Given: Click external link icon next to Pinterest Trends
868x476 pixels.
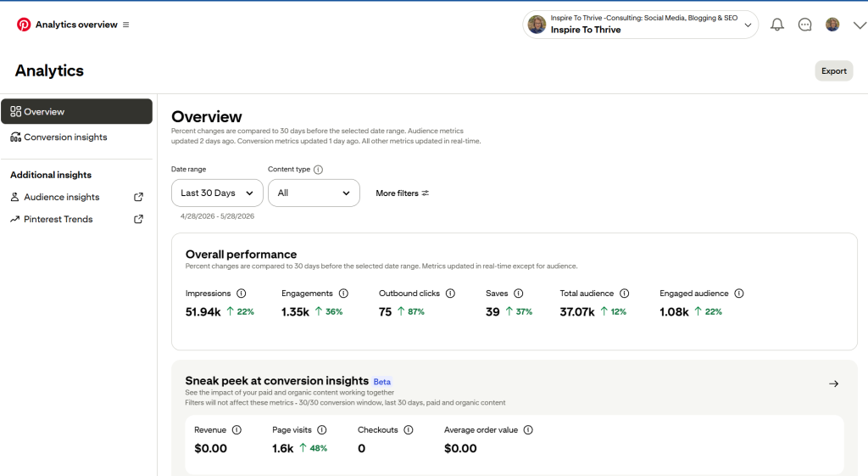Looking at the screenshot, I should [x=138, y=219].
